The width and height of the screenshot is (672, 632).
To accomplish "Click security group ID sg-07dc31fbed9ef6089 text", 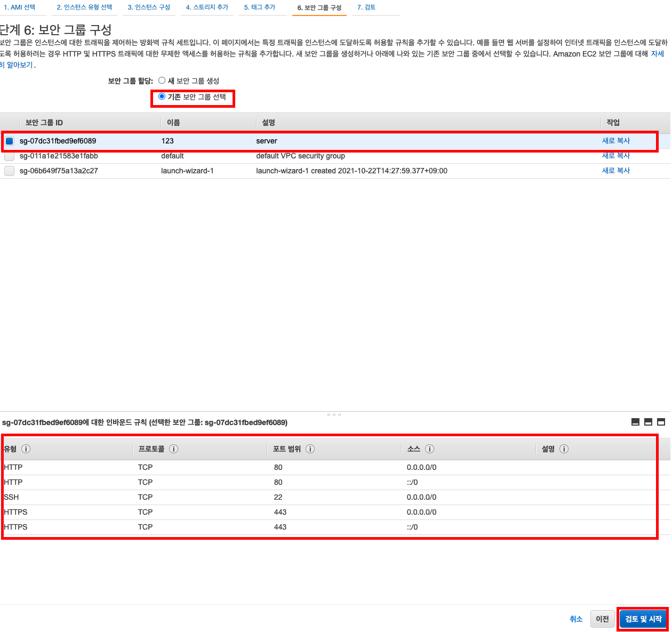I will pyautogui.click(x=58, y=141).
